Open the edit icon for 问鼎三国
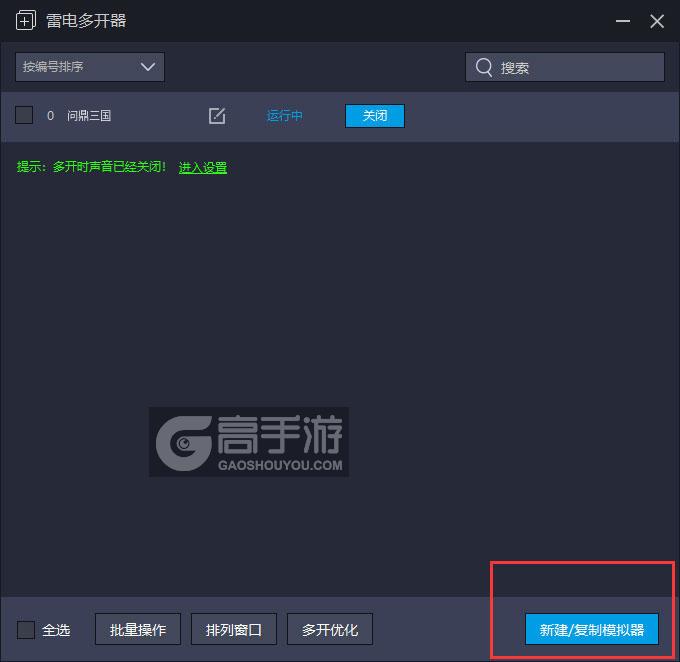The image size is (680, 662). (217, 116)
